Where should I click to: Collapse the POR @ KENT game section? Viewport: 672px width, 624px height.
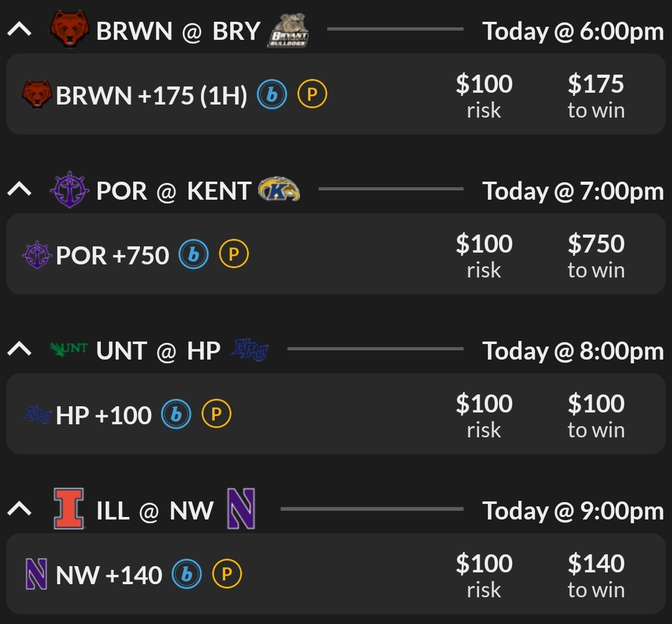19,190
